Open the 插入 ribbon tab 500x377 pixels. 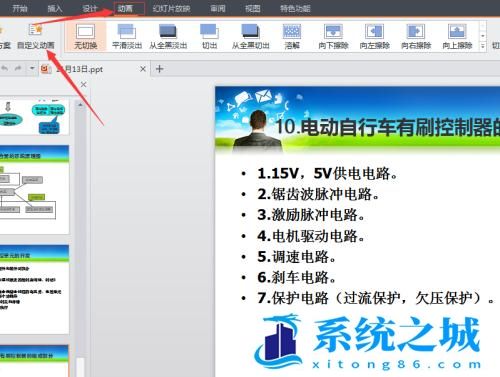tap(55, 8)
